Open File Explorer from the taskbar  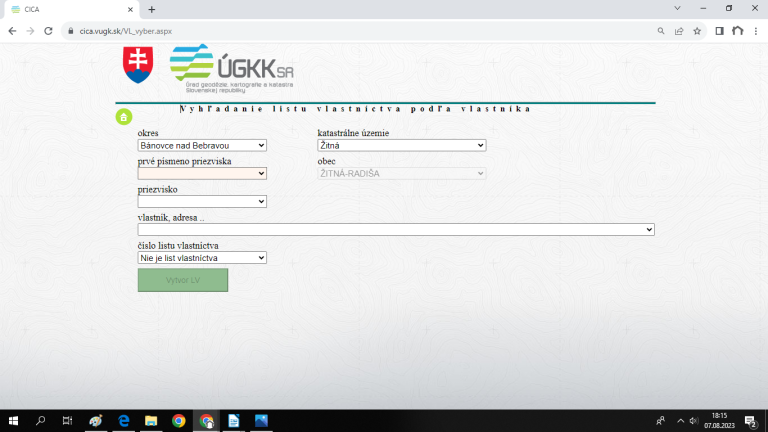pyautogui.click(x=151, y=421)
